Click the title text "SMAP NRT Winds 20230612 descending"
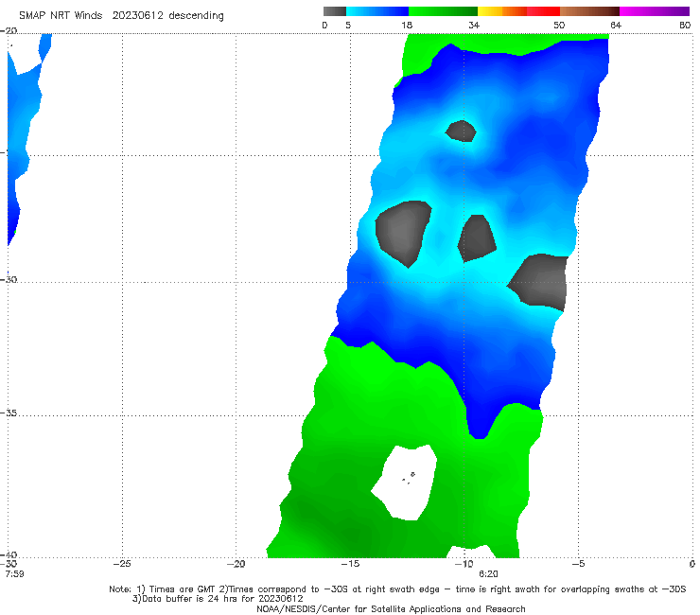The width and height of the screenshot is (700, 615). (121, 15)
